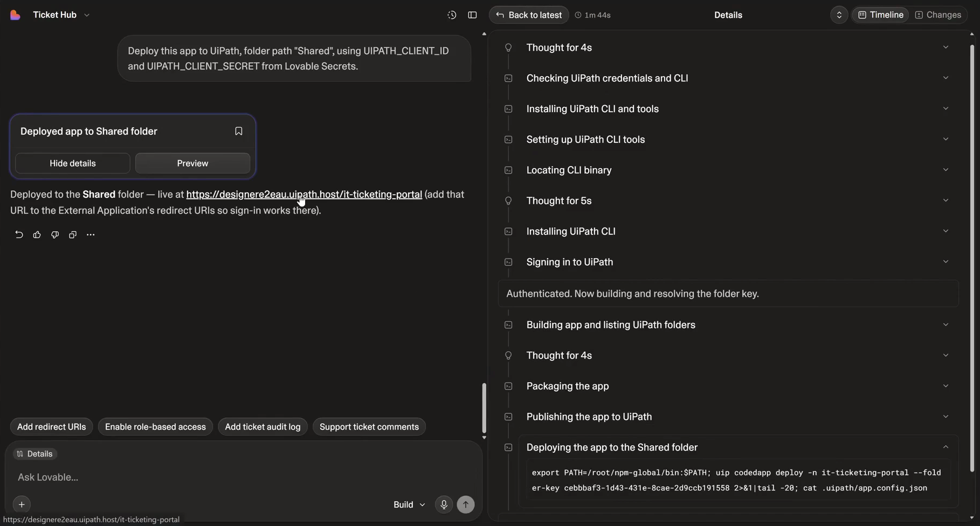Screen dimensions: 980x526
Task: Click the uip codedapp deploy command text
Action: tap(736, 480)
